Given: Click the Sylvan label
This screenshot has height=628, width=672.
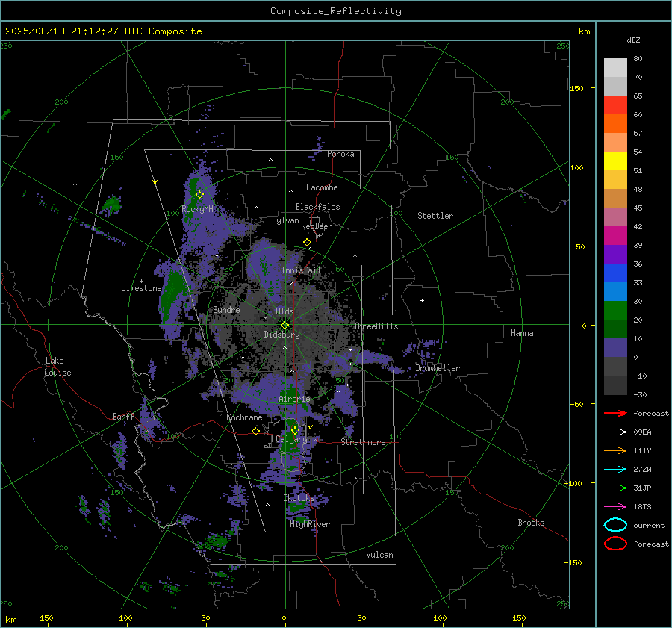Looking at the screenshot, I should pyautogui.click(x=285, y=220).
